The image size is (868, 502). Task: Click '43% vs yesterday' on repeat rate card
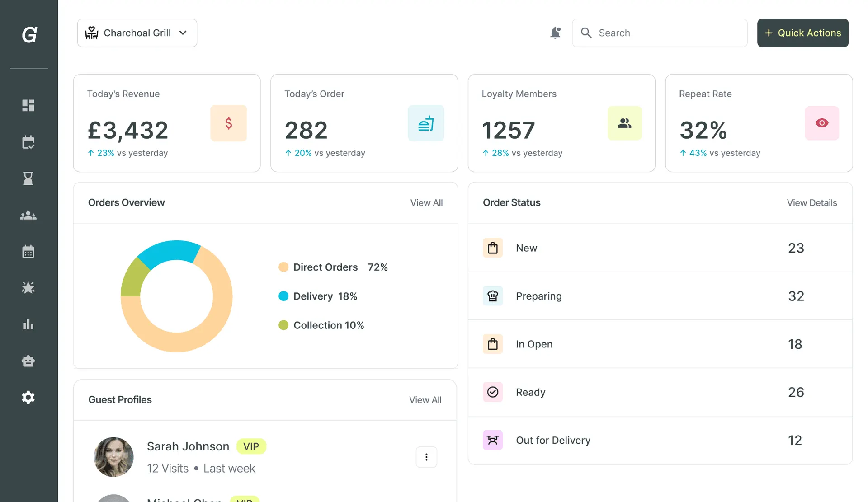tap(720, 153)
